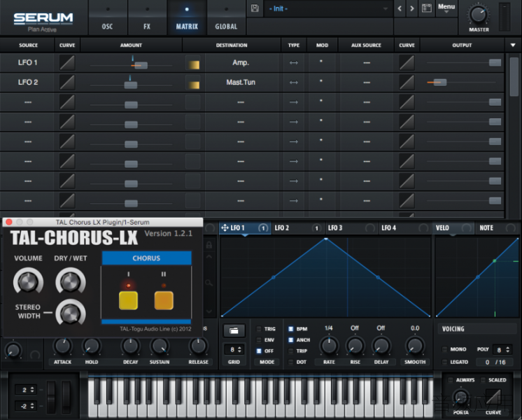Enable MONO voicing checkbox
The image size is (522, 420).
point(444,349)
